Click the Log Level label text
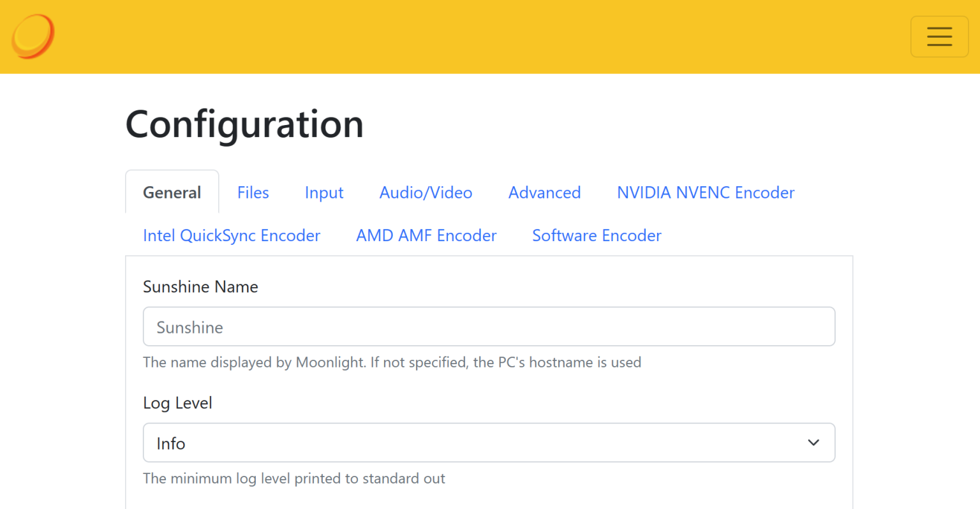 177,402
